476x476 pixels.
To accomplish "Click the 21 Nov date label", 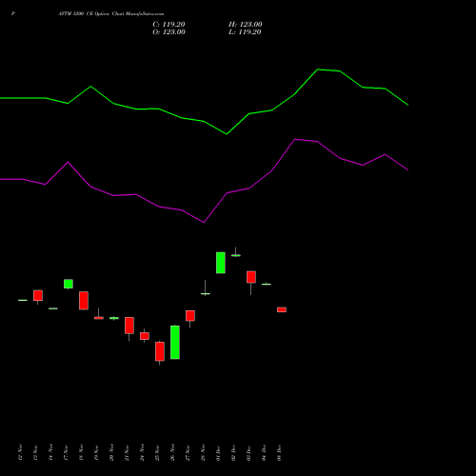I will coord(127,452).
